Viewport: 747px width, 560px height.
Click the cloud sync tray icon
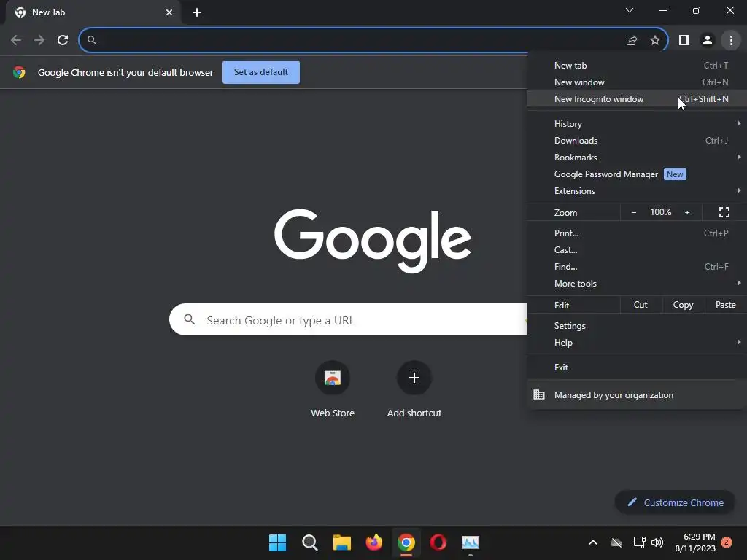(x=616, y=542)
